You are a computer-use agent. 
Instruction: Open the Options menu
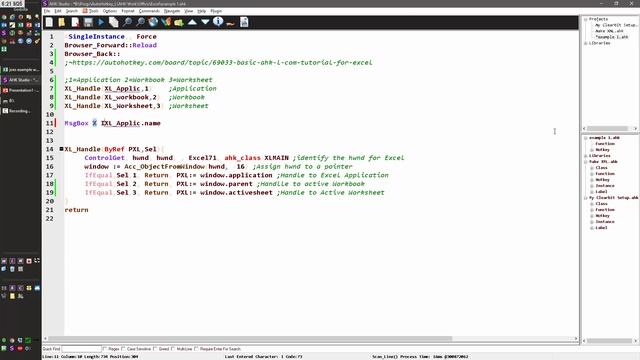[109, 11]
